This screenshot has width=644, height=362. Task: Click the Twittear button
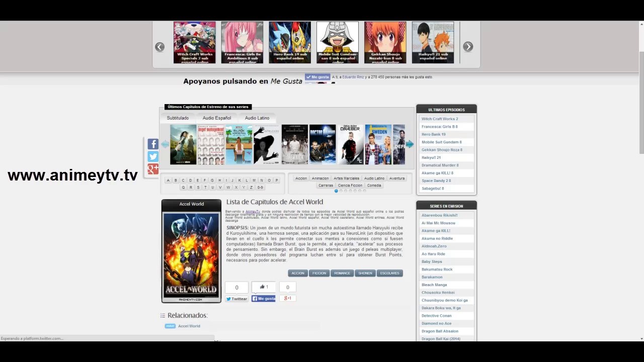click(x=236, y=299)
